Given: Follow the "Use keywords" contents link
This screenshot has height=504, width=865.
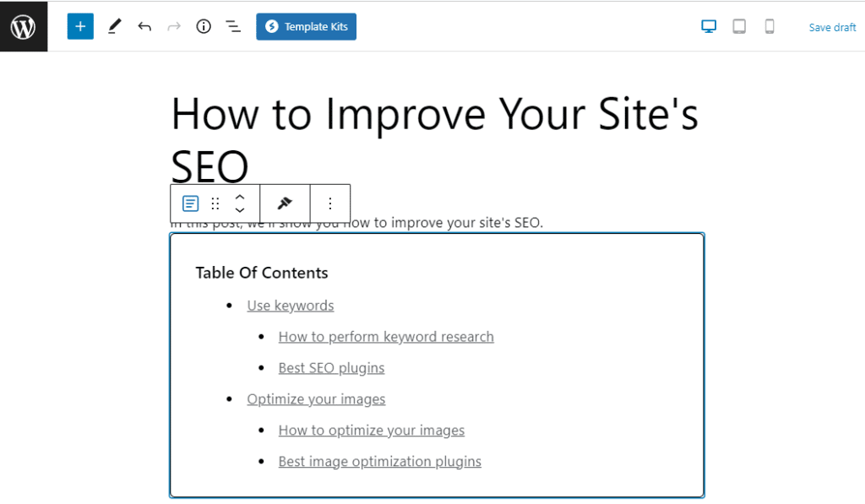Looking at the screenshot, I should (291, 306).
